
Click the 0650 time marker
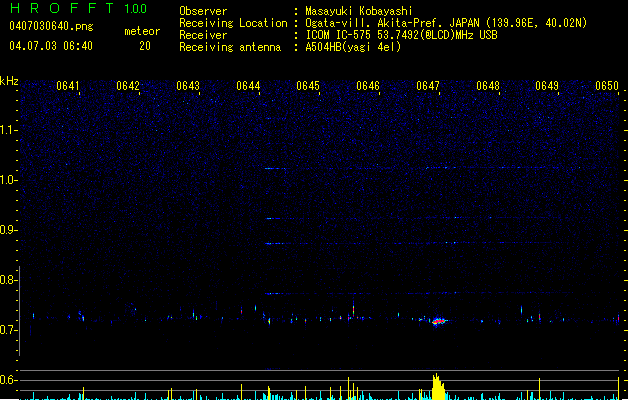pos(607,86)
